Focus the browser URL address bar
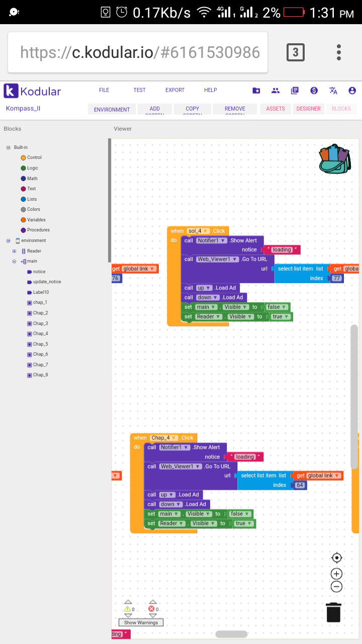 coord(138,52)
